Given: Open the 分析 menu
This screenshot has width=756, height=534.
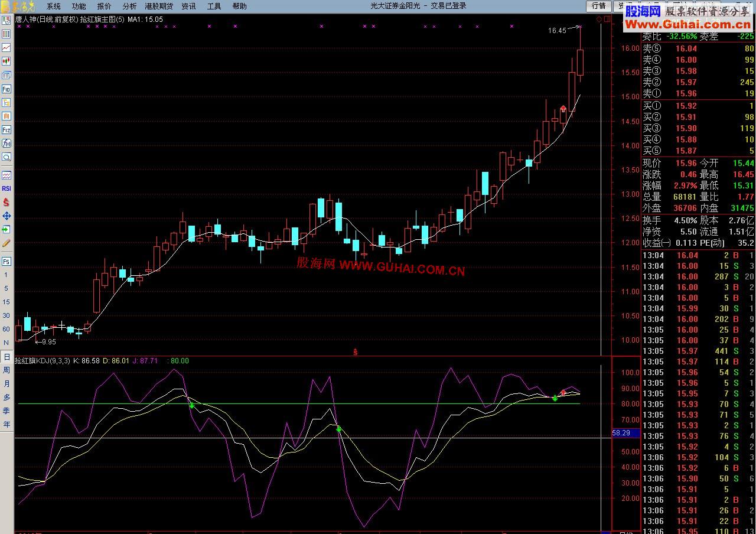Looking at the screenshot, I should pos(129,6).
